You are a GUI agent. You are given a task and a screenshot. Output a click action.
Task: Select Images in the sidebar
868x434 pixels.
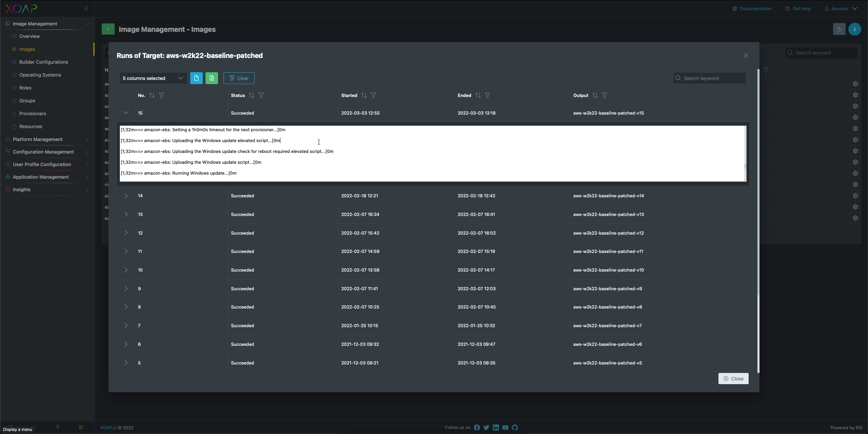click(27, 49)
